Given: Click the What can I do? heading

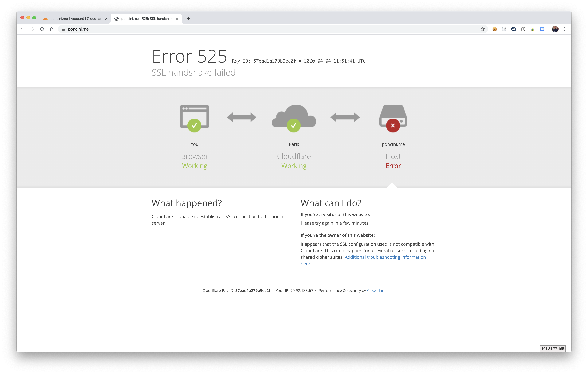Looking at the screenshot, I should pyautogui.click(x=331, y=203).
